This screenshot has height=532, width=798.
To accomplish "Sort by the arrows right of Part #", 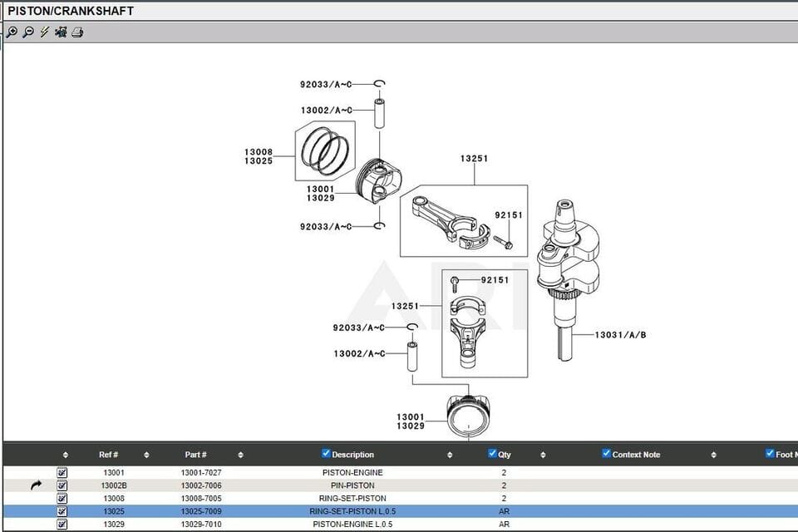I will pyautogui.click(x=240, y=455).
